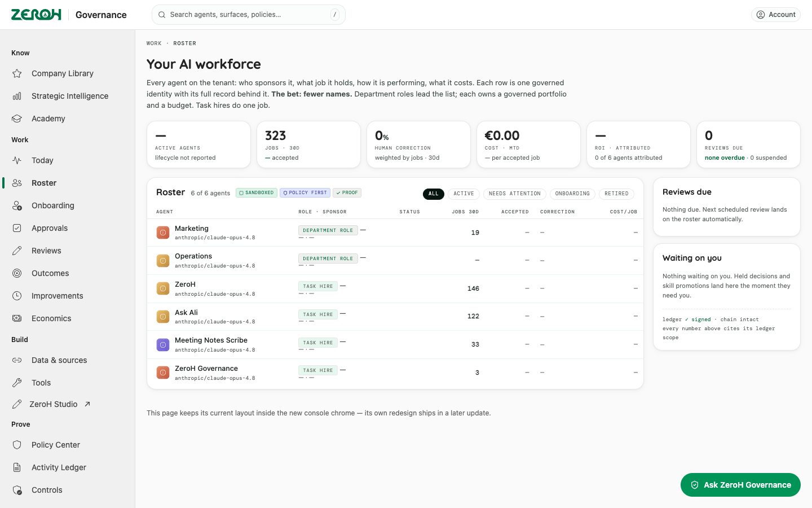Filter roster by ACTIVE
812x508 pixels.
click(464, 194)
